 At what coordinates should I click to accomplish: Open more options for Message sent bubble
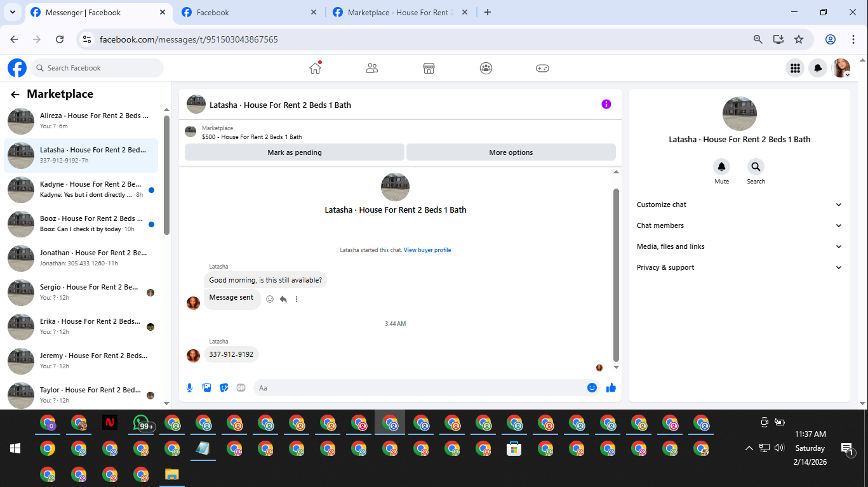pyautogui.click(x=297, y=299)
